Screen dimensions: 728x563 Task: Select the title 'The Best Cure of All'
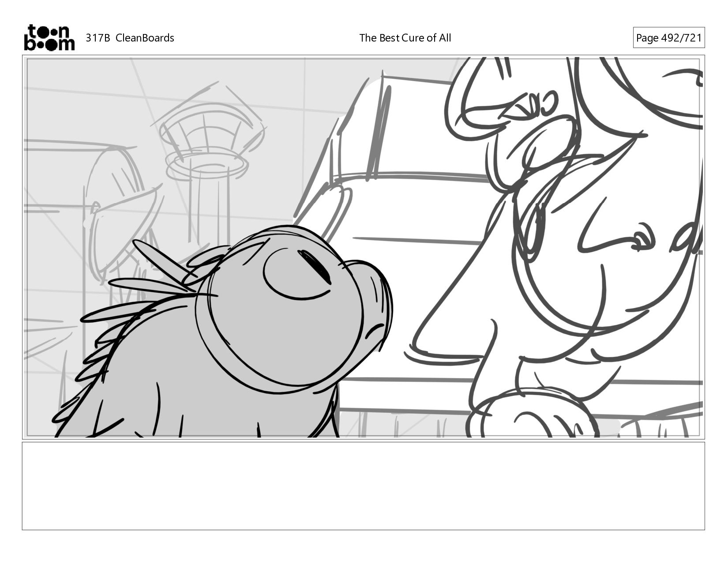(x=405, y=38)
